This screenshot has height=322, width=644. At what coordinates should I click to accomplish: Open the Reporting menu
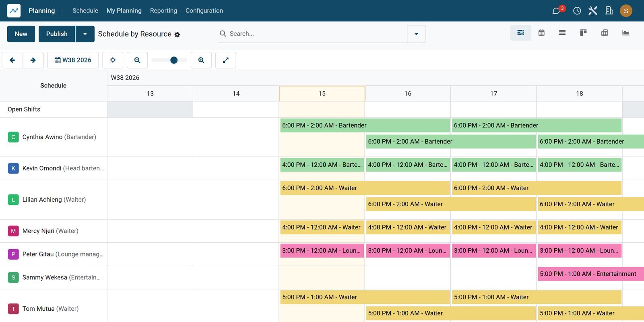(163, 10)
